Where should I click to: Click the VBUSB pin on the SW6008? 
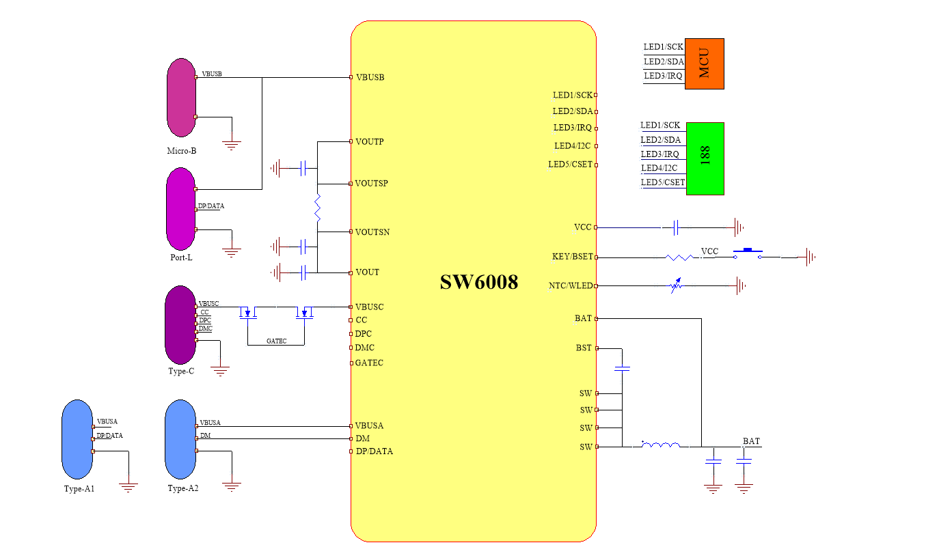coord(369,77)
